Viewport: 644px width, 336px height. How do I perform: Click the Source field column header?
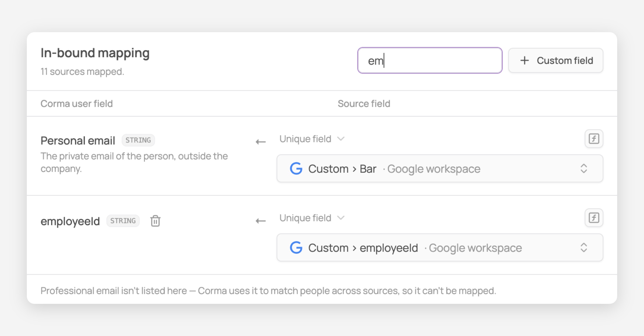click(364, 104)
